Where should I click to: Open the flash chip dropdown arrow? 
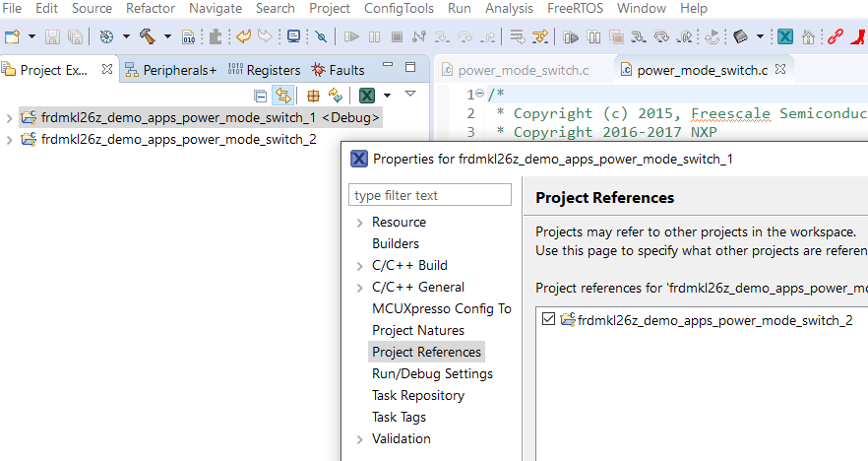pos(760,37)
